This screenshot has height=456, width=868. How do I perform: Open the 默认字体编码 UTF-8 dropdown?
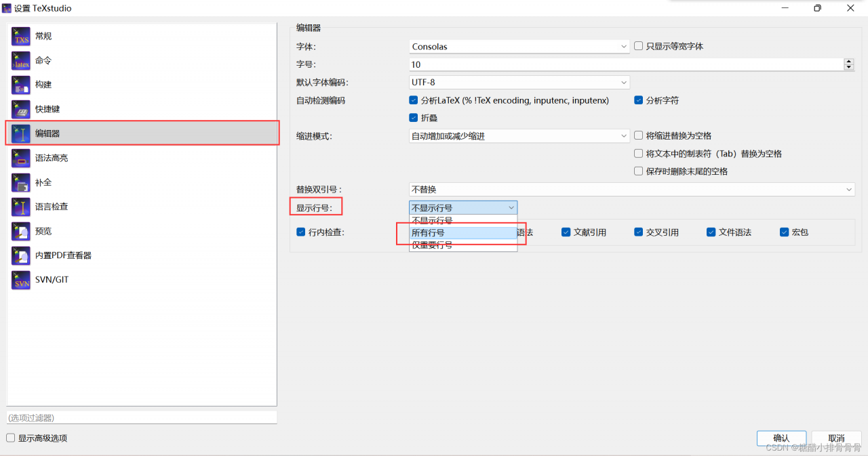tap(519, 83)
